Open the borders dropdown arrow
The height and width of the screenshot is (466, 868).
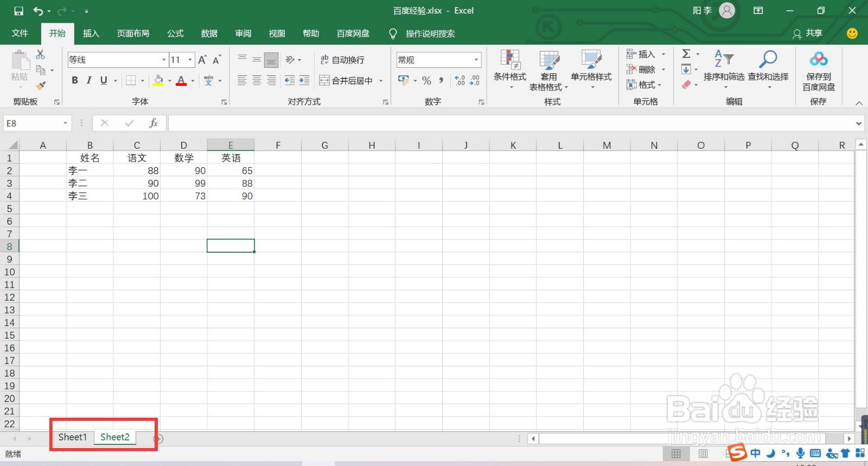[143, 81]
